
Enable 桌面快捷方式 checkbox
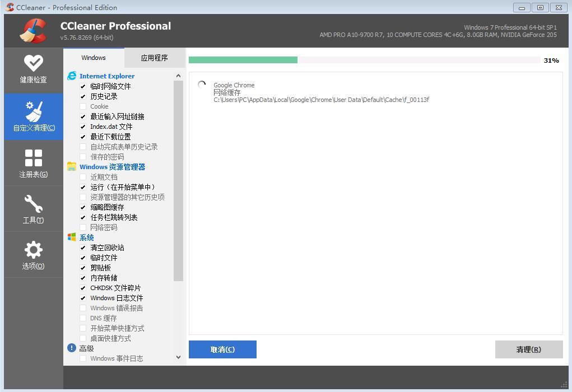(83, 338)
